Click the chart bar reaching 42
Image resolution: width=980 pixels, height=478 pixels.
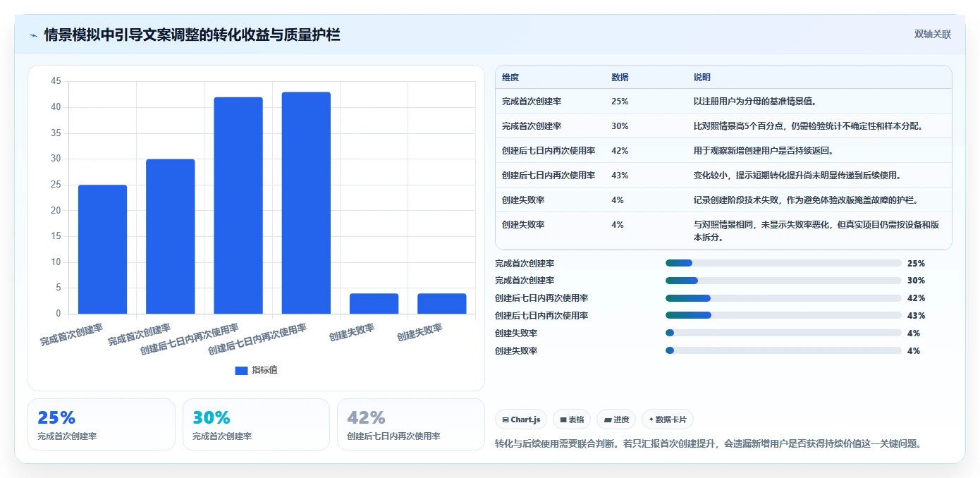[238, 205]
